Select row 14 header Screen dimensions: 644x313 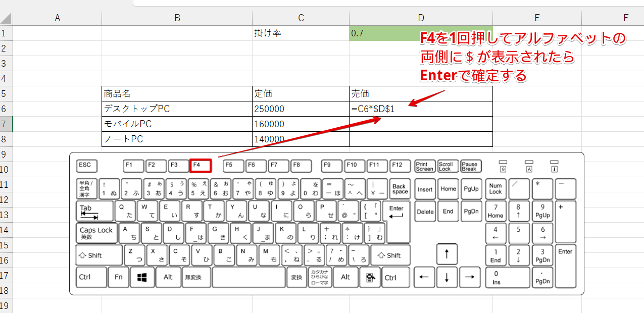coord(6,230)
